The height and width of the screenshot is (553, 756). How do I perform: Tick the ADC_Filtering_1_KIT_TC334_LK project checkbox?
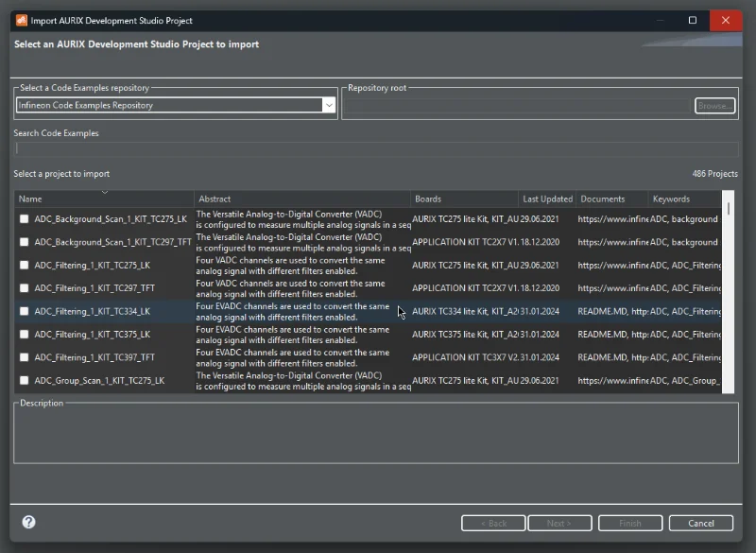(25, 311)
